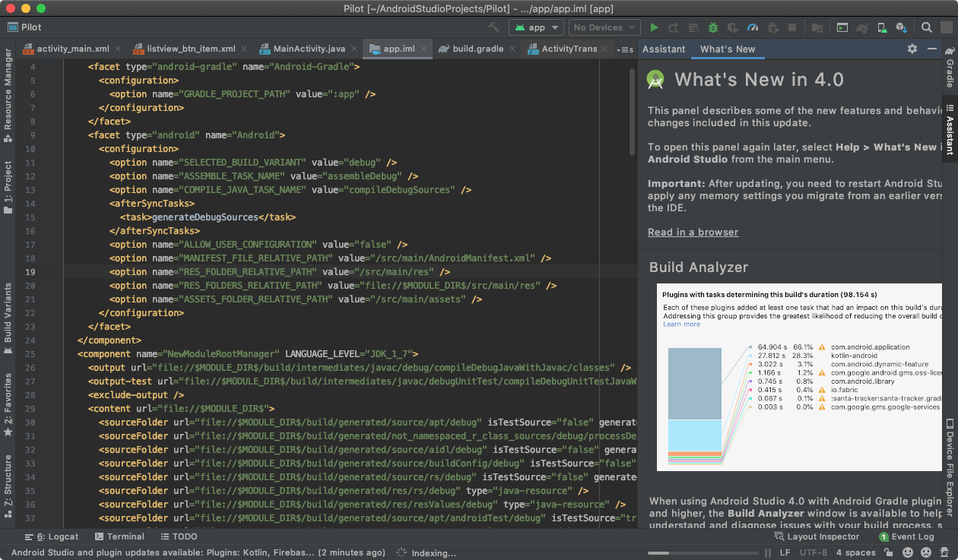Open the TODO tool window
958x560 pixels.
178,536
